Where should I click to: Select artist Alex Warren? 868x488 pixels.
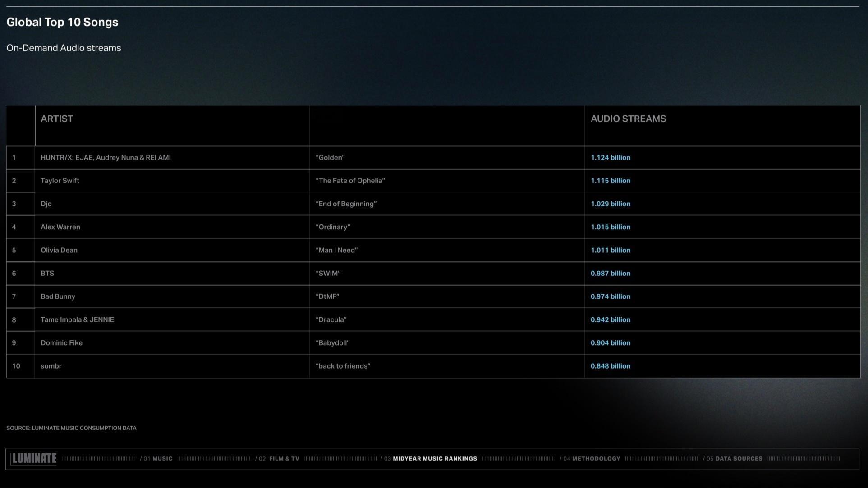point(60,227)
